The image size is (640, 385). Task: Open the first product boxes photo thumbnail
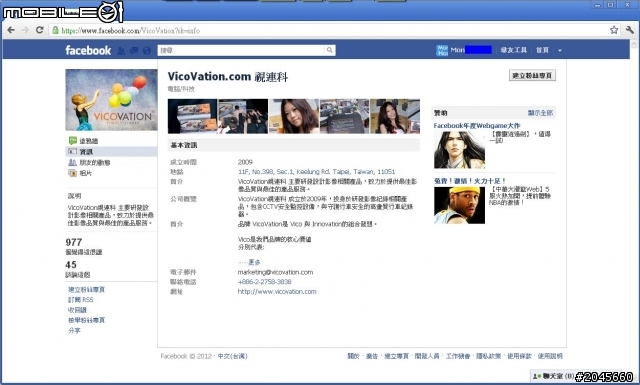192,116
